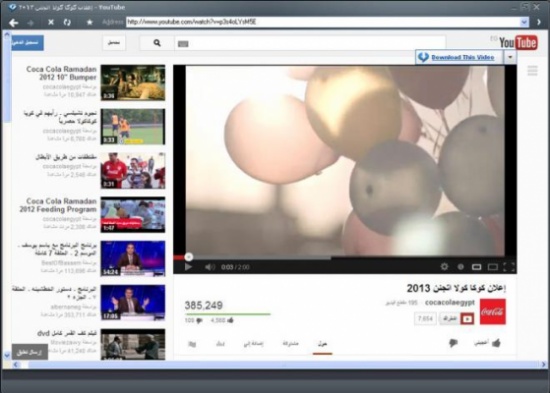Switch to large player size

[492, 267]
